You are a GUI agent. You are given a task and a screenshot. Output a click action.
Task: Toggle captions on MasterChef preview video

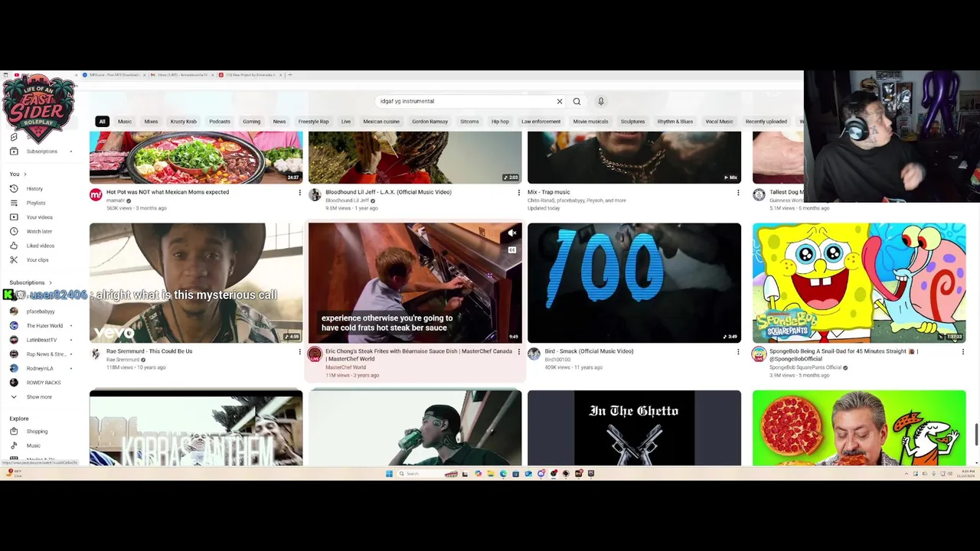pyautogui.click(x=512, y=249)
